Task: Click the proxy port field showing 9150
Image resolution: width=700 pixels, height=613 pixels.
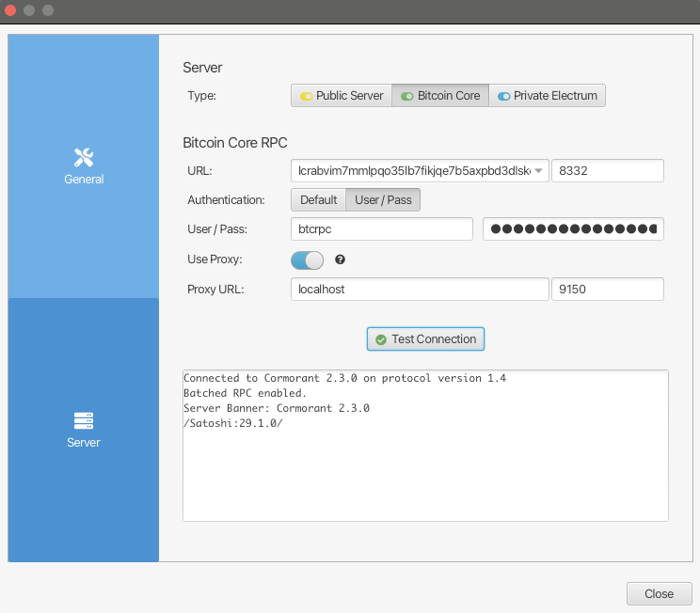Action: tap(608, 290)
